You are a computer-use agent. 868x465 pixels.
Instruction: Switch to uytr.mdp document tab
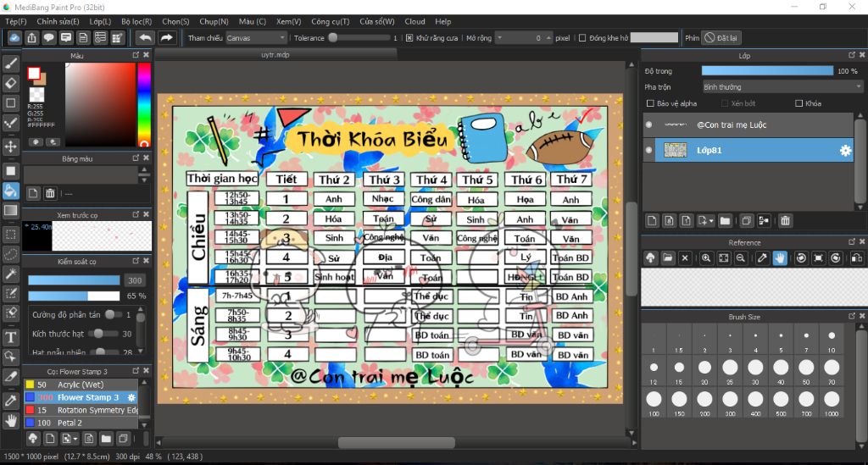(x=275, y=55)
